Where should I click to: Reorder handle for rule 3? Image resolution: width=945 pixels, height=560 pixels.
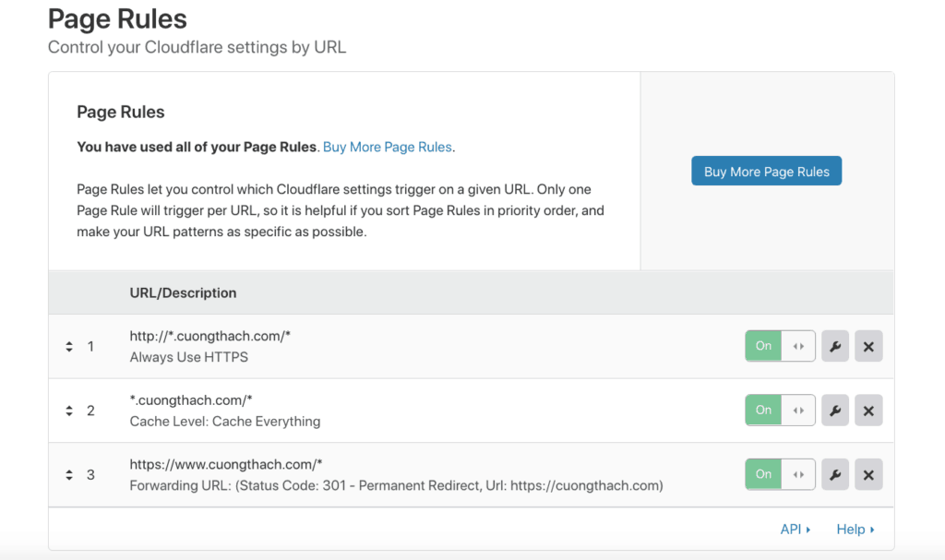click(x=69, y=475)
